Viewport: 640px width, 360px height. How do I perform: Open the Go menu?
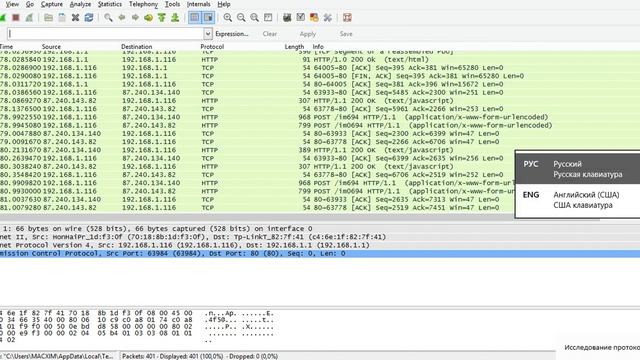coord(30,4)
